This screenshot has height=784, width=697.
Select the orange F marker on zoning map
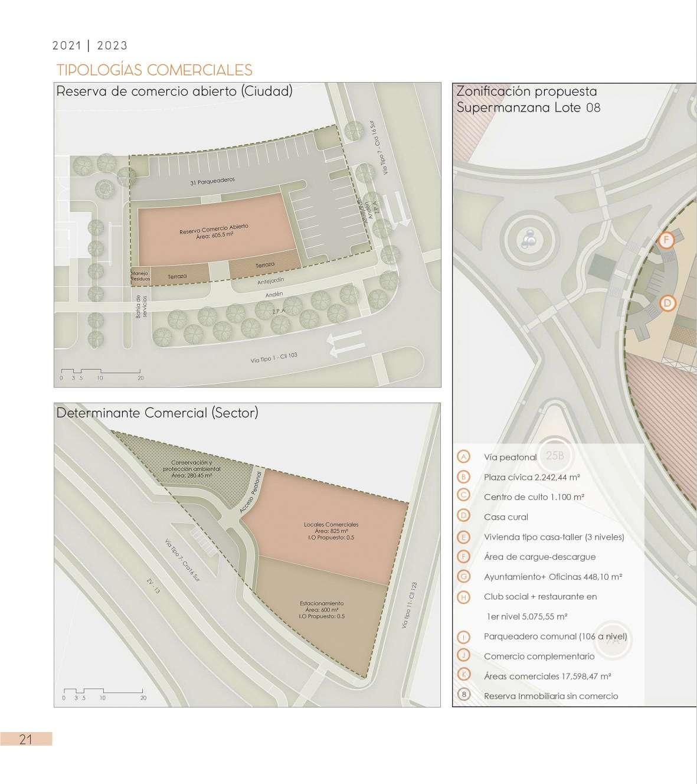pos(666,240)
